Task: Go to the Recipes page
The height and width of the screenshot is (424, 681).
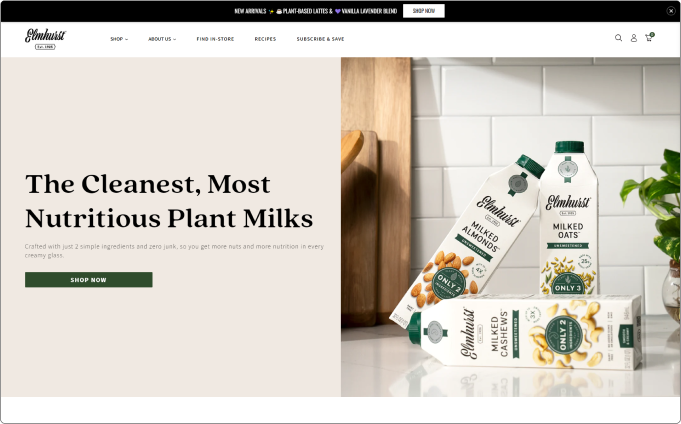Action: [x=265, y=39]
